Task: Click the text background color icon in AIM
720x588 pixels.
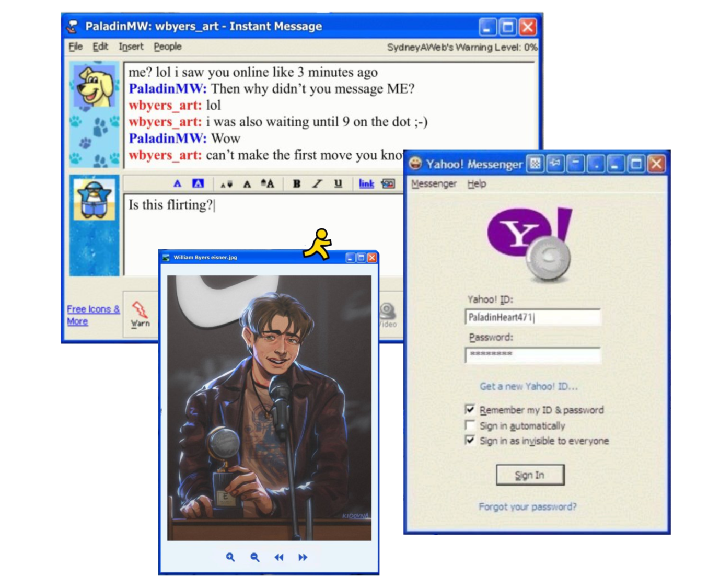Action: coord(198,183)
